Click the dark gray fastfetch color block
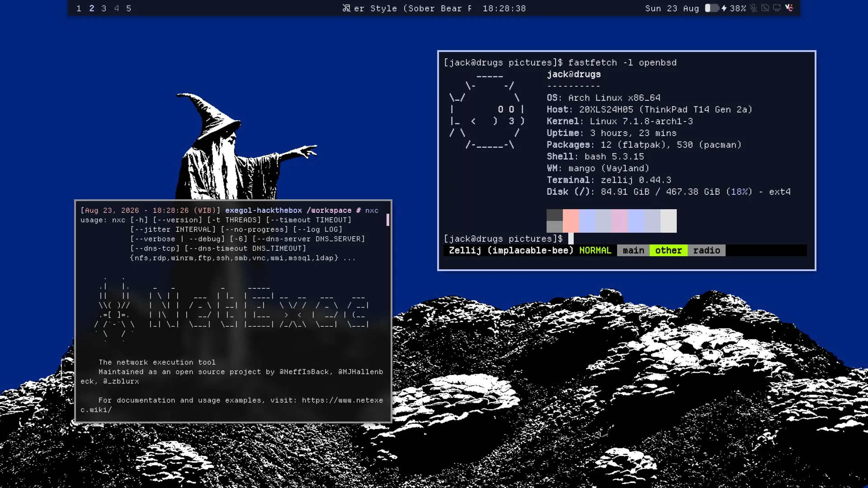Screen dimensions: 868x488 coord(555,215)
